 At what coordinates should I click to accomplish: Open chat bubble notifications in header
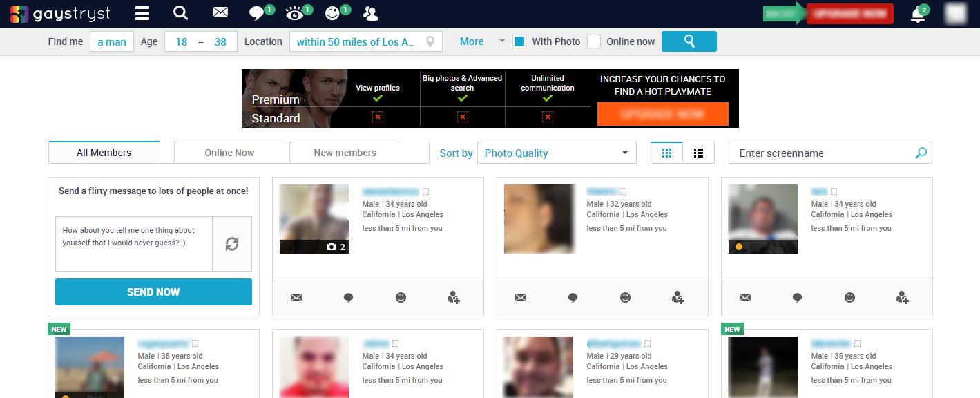point(258,13)
